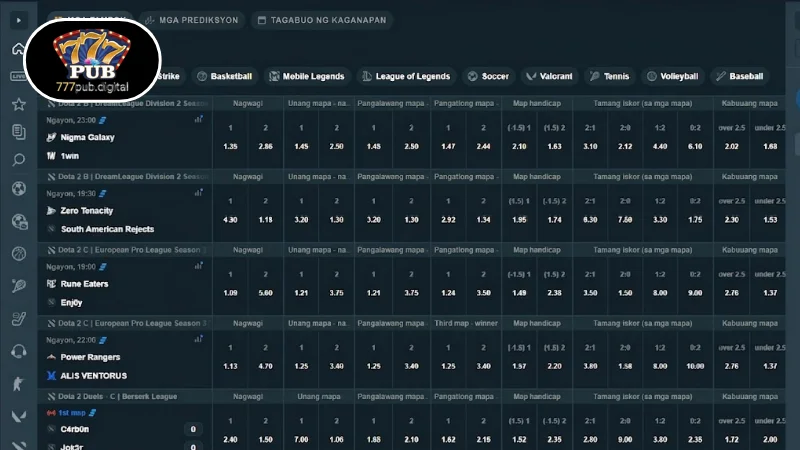Open statistics icon for Nigma Galaxy match
Screen dimensions: 800x450
point(198,119)
